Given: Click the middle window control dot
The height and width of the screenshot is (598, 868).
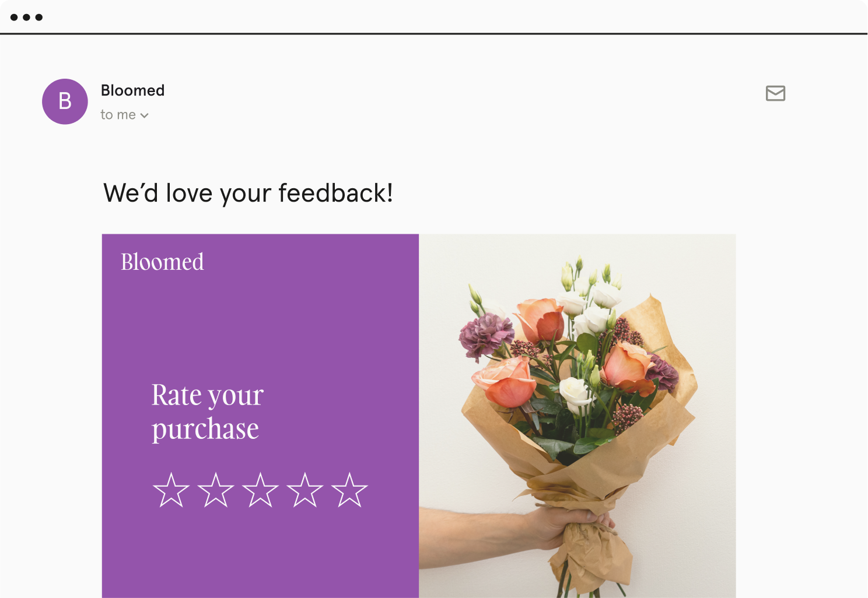Looking at the screenshot, I should (26, 17).
